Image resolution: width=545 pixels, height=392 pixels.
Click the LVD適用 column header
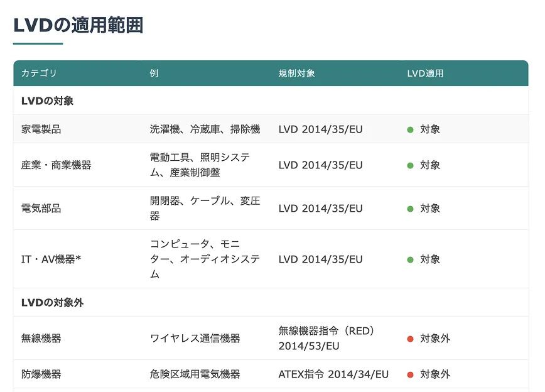[x=425, y=73]
